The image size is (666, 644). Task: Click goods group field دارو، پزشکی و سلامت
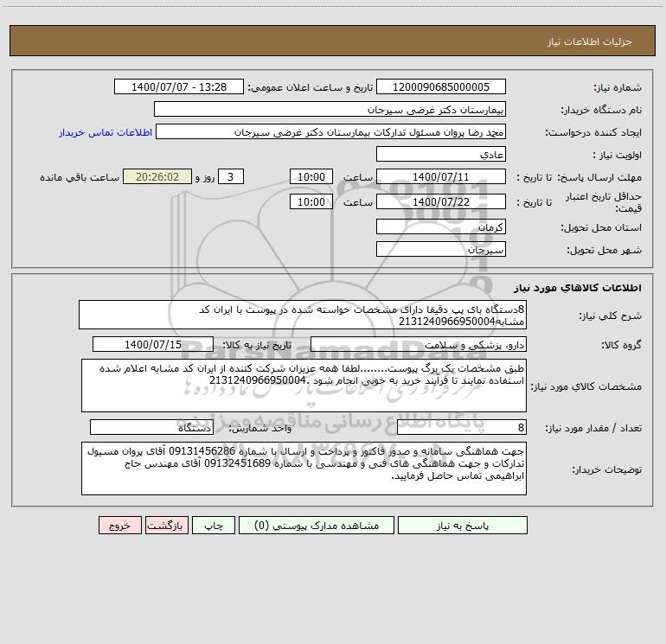click(419, 344)
